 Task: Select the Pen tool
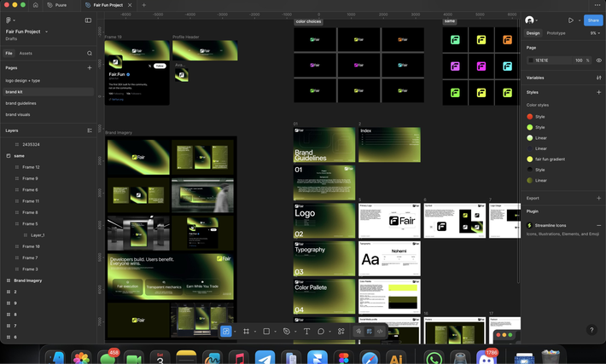pyautogui.click(x=287, y=331)
